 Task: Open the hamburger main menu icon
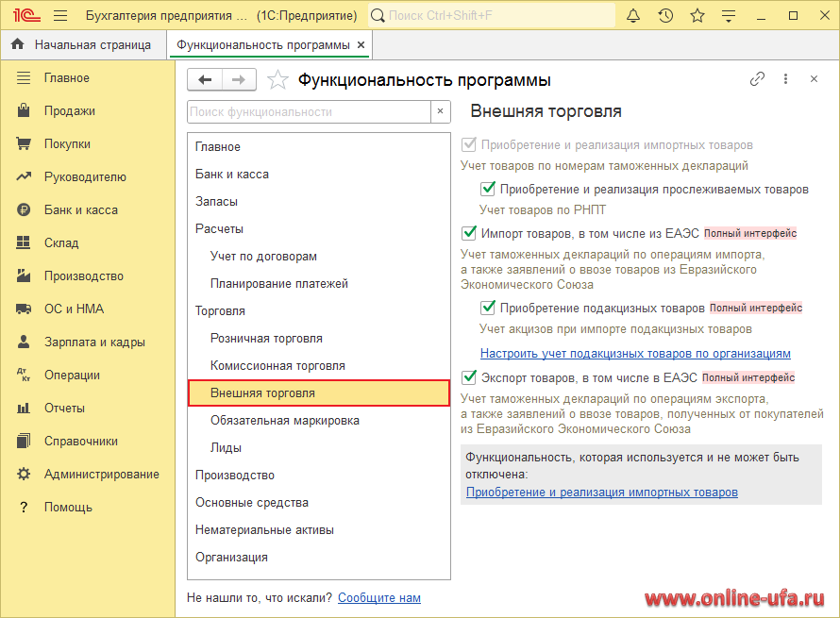click(x=60, y=16)
